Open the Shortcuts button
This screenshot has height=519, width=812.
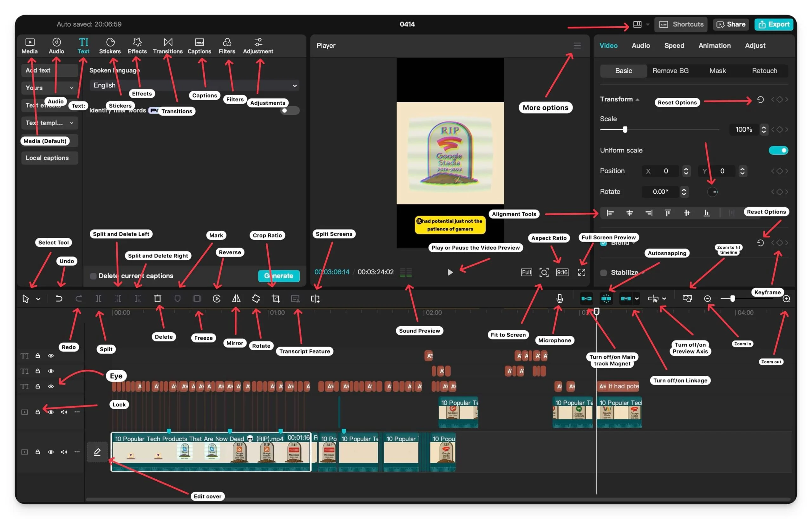(x=681, y=24)
